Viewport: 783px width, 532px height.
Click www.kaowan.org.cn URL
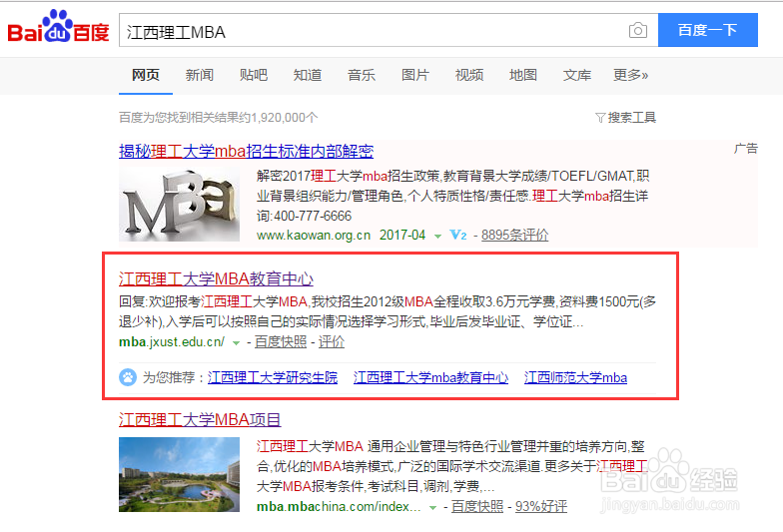pos(314,236)
